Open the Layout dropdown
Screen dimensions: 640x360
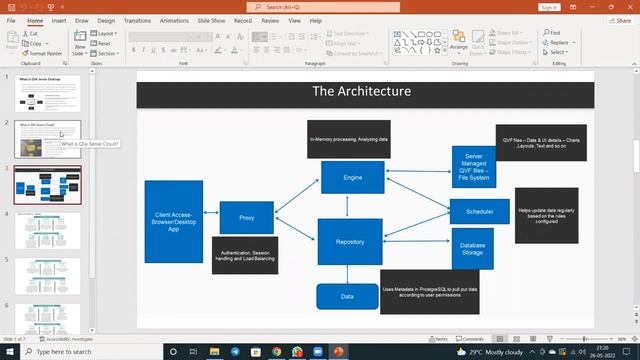[104, 33]
